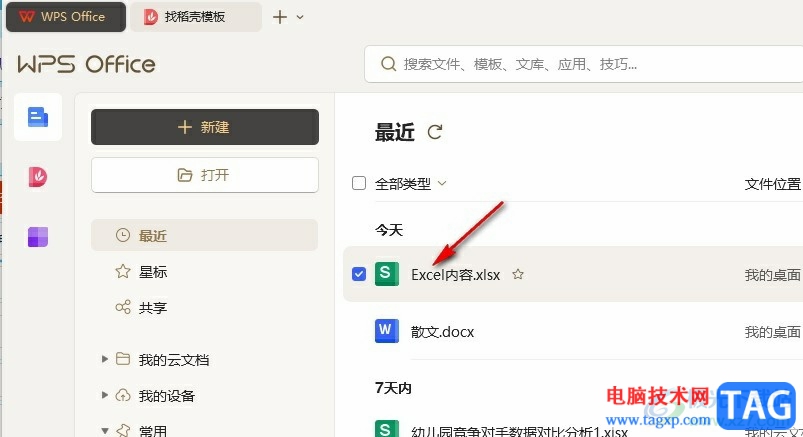Screen dimensions: 803x437
Task: Select 最近 in the sidebar
Action: [205, 235]
